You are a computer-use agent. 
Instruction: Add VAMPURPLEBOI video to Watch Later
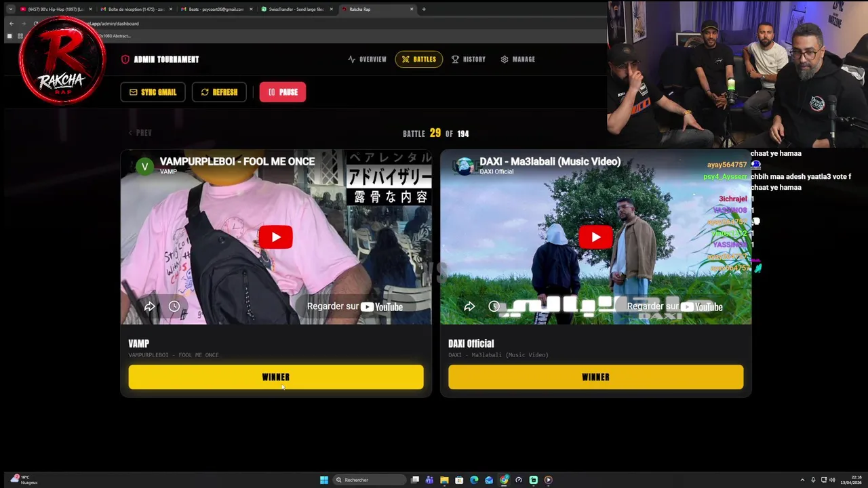pos(174,306)
